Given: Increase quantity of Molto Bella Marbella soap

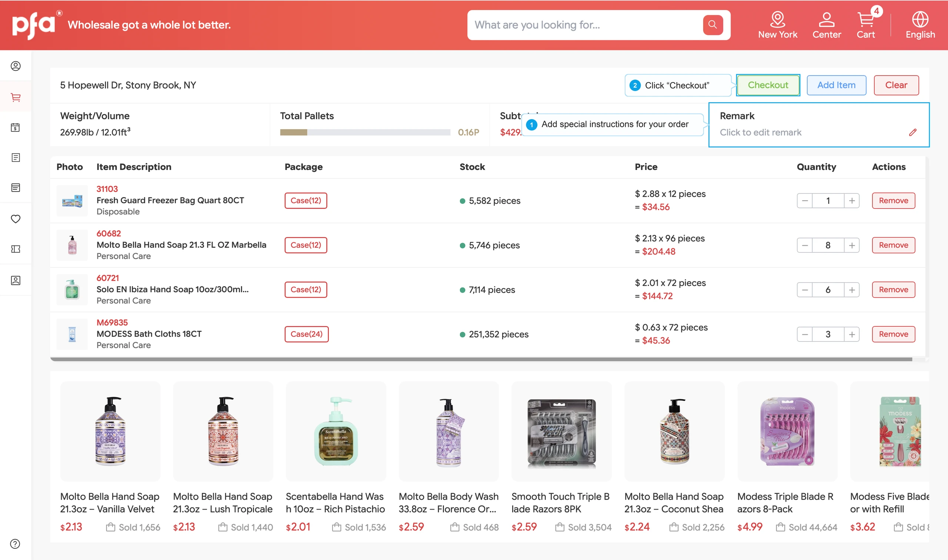Looking at the screenshot, I should [x=852, y=245].
